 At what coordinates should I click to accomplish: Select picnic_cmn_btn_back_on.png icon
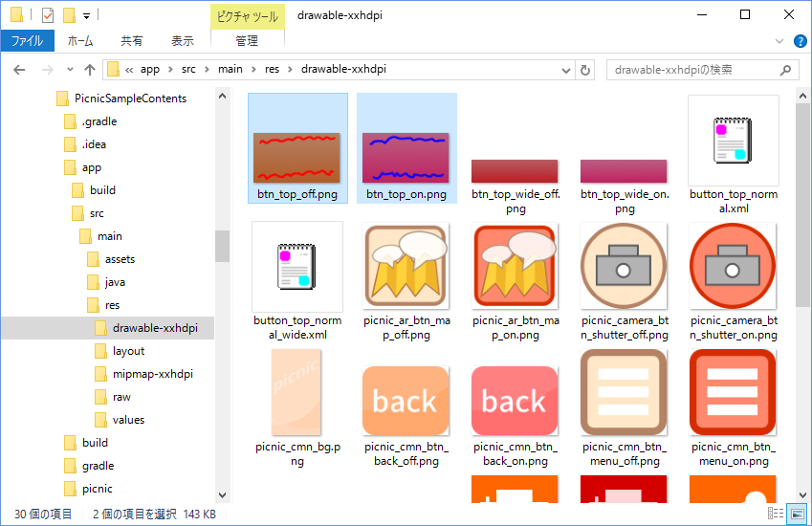(x=515, y=401)
